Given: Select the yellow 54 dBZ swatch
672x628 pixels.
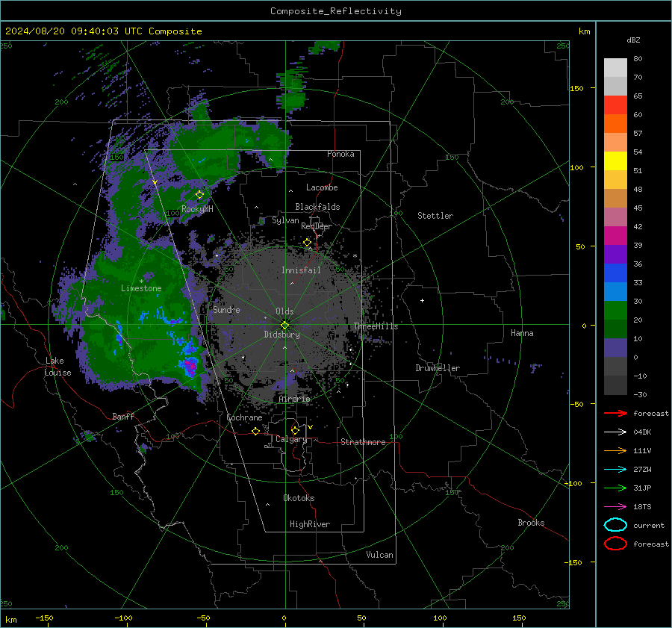Looking at the screenshot, I should pos(615,161).
